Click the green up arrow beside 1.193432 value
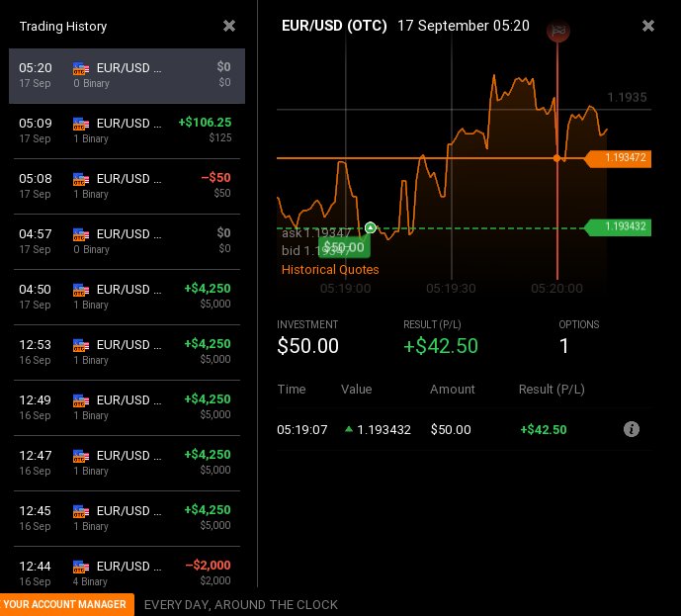Screen dimensions: 681x616 [x=348, y=429]
